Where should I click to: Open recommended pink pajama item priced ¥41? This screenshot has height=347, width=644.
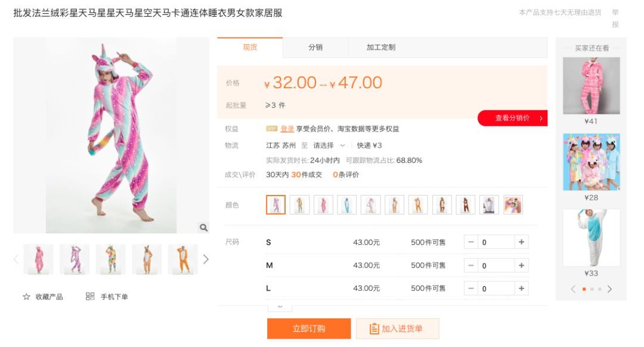coord(591,85)
